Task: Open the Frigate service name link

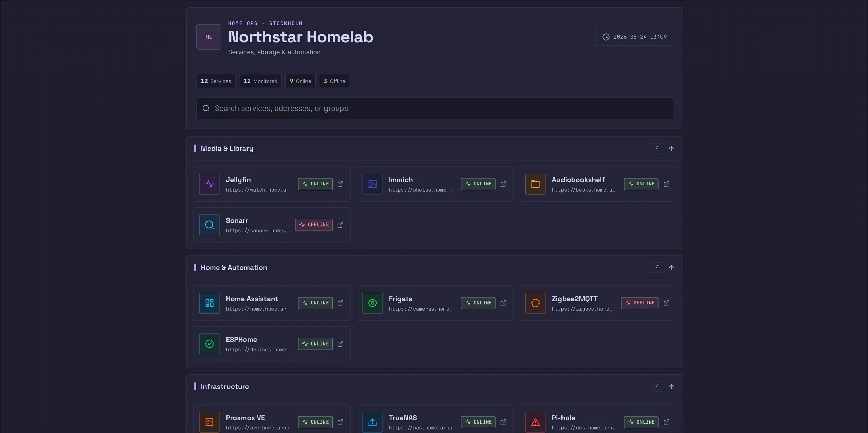Action: [400, 299]
